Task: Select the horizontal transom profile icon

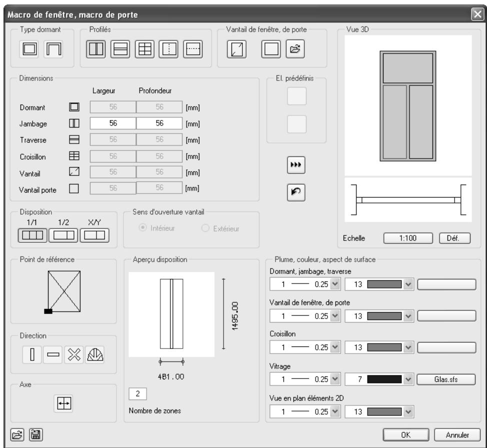Action: [x=120, y=49]
